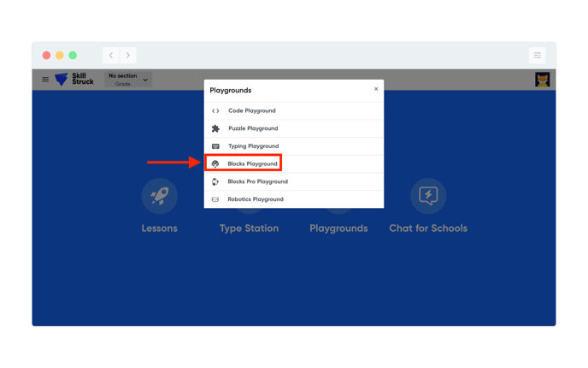588x368 pixels.
Task: Click the Playgrounds label on home page
Action: click(338, 229)
